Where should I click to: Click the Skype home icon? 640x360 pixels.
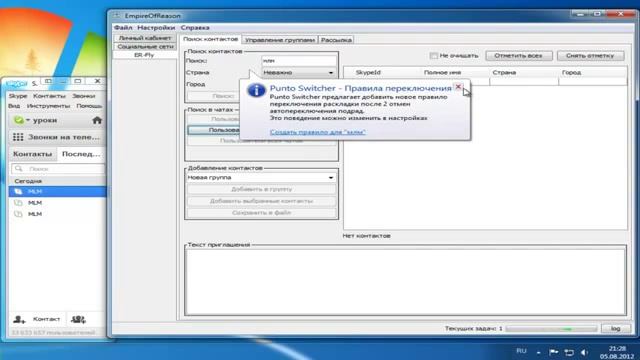pyautogui.click(x=97, y=120)
